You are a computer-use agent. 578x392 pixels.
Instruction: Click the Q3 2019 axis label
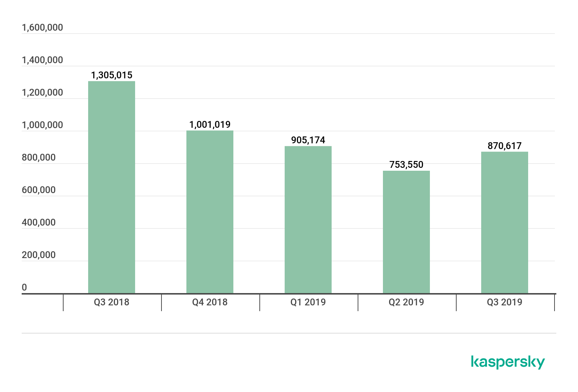pos(505,302)
